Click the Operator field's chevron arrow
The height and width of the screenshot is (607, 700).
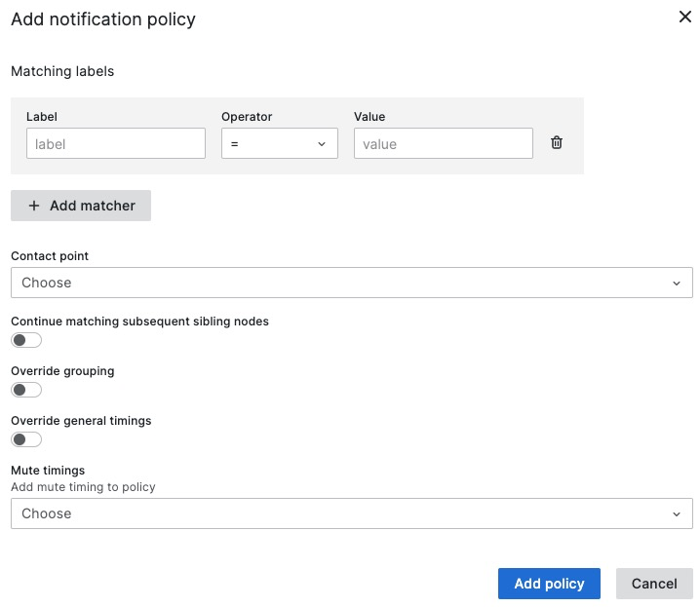tap(322, 144)
